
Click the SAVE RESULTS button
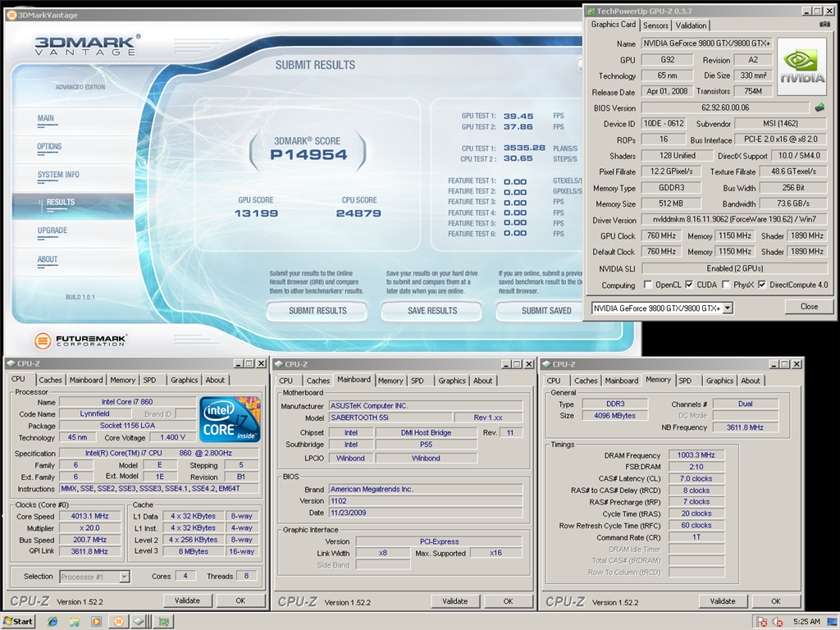tap(432, 311)
